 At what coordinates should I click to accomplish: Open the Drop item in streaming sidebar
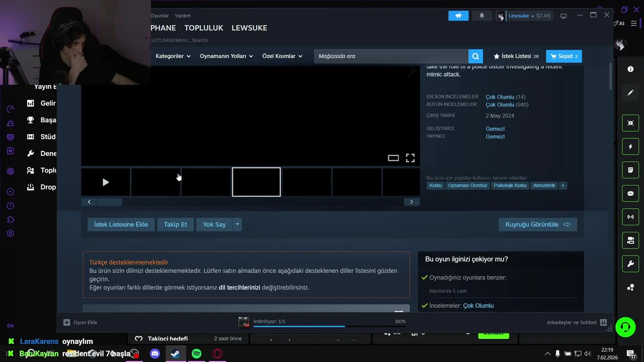click(41, 187)
